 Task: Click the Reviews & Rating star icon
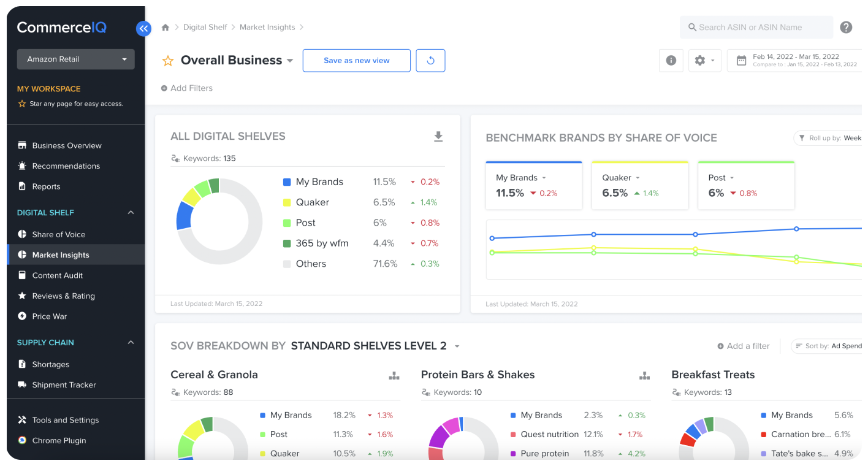click(x=22, y=296)
